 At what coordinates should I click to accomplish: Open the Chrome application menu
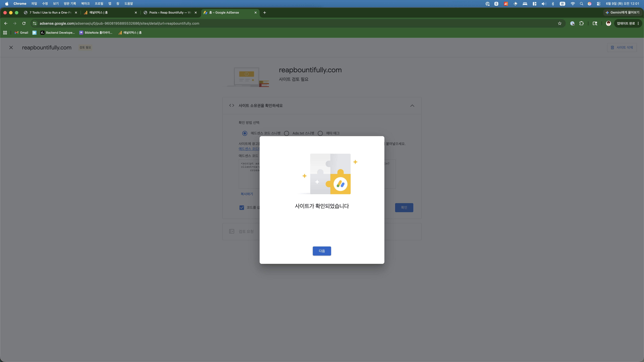[20, 4]
